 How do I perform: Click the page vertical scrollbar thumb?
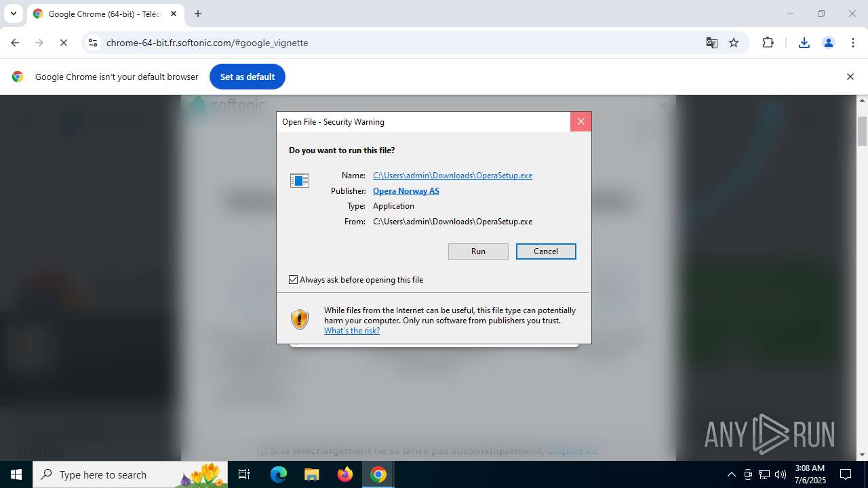coord(863,131)
